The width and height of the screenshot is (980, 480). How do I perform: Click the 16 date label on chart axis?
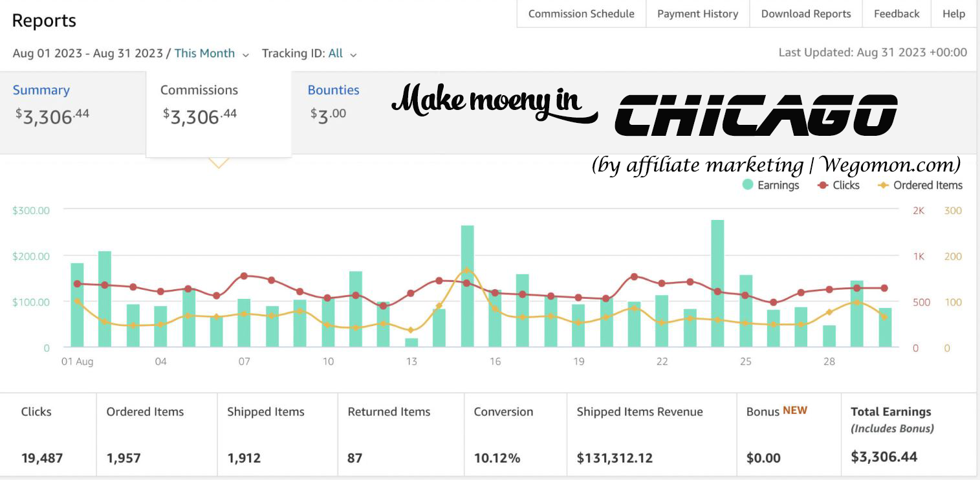(495, 362)
